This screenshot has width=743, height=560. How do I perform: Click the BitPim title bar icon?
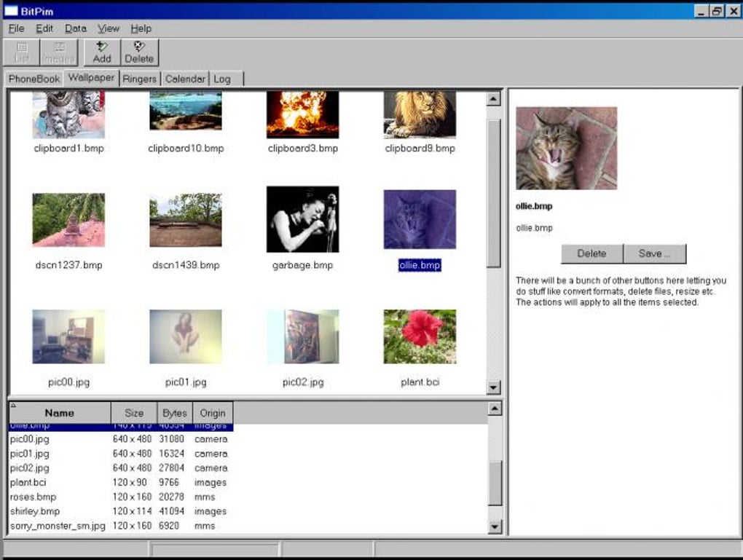point(11,10)
